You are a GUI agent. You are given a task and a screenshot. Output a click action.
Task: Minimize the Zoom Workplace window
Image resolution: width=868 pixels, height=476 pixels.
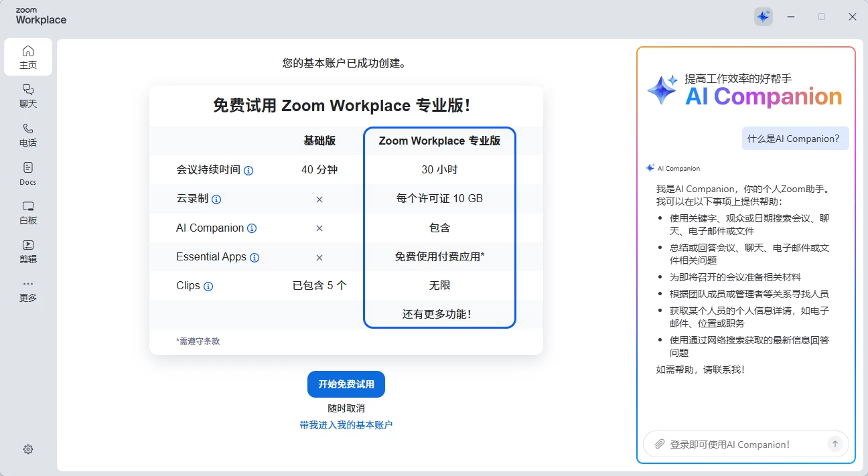[x=791, y=17]
